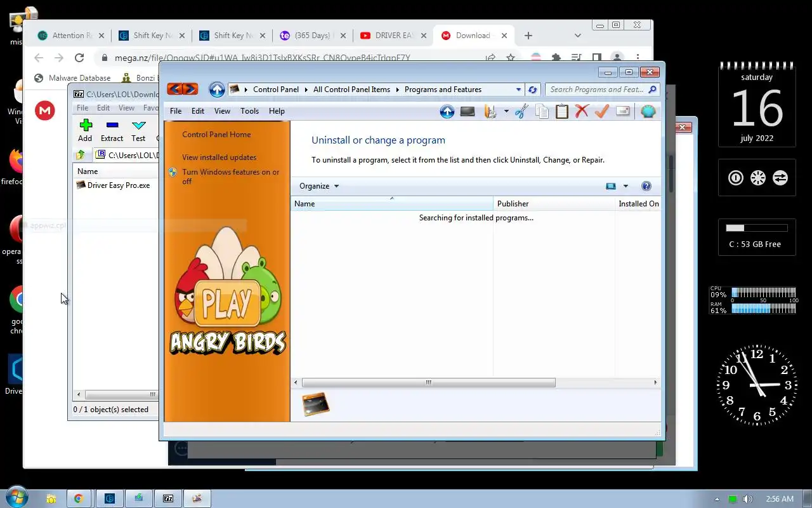Show hidden system tray icons
The width and height of the screenshot is (812, 508).
[x=717, y=499]
